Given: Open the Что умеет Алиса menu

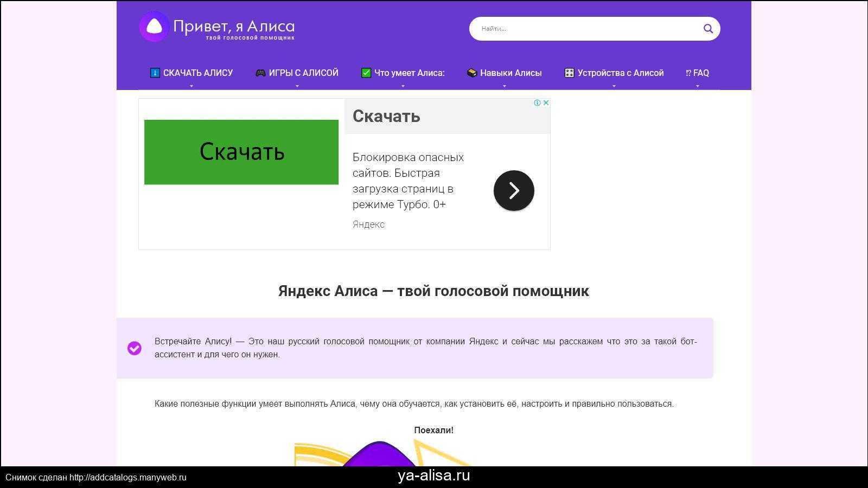Looking at the screenshot, I should (x=409, y=73).
